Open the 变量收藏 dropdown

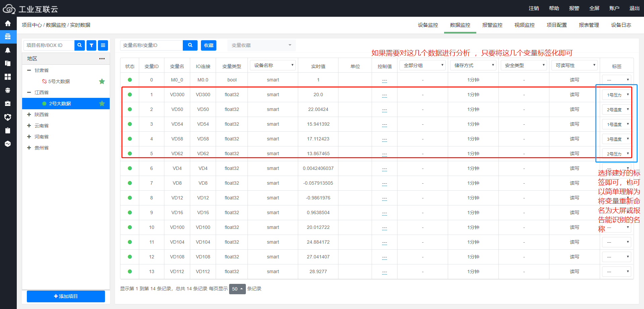tap(262, 45)
